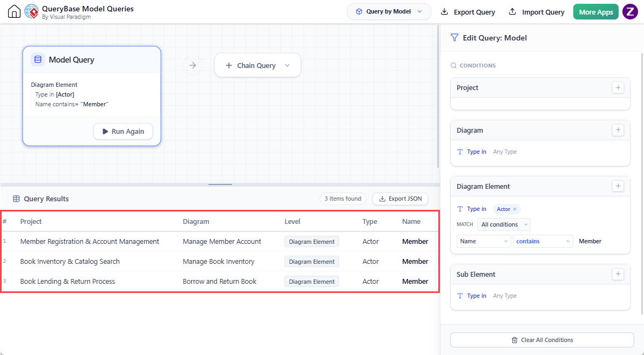Click the 3 items found badge

point(343,199)
